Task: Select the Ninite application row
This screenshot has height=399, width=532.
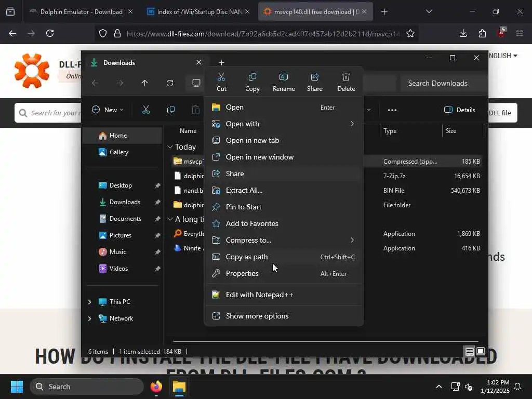Action: point(327,248)
